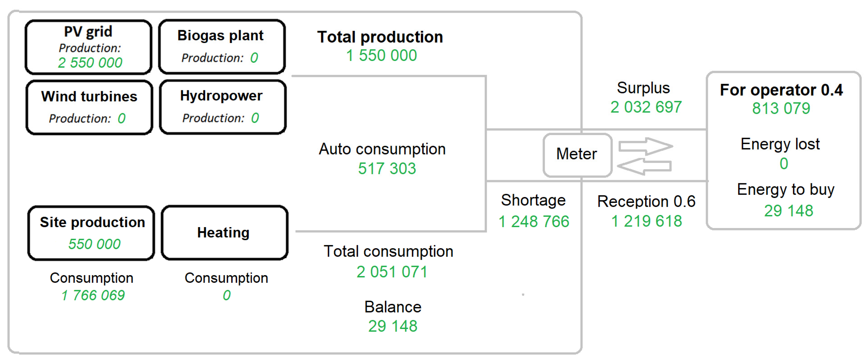The image size is (868, 361).
Task: Select the Reception 0.6 value
Action: pyautogui.click(x=646, y=221)
